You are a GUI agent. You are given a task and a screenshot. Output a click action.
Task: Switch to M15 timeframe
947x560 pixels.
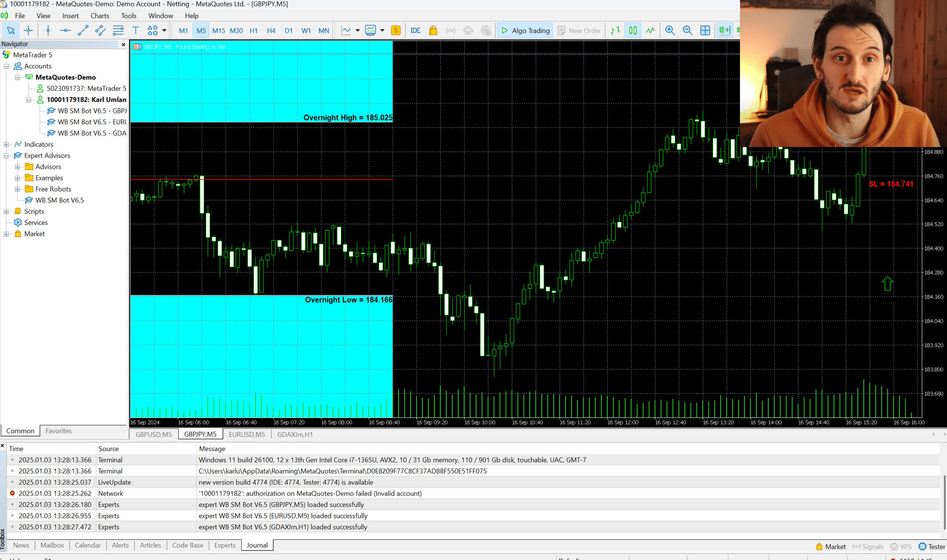point(218,31)
